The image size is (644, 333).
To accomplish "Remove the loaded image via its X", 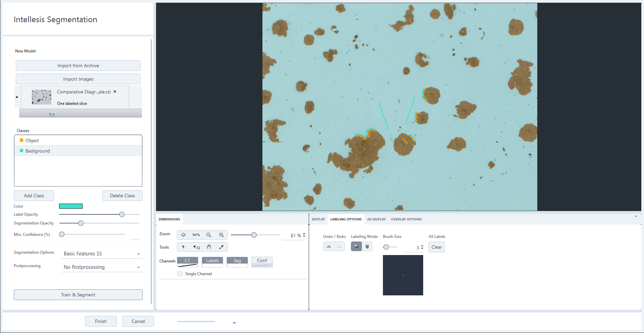I will click(114, 91).
